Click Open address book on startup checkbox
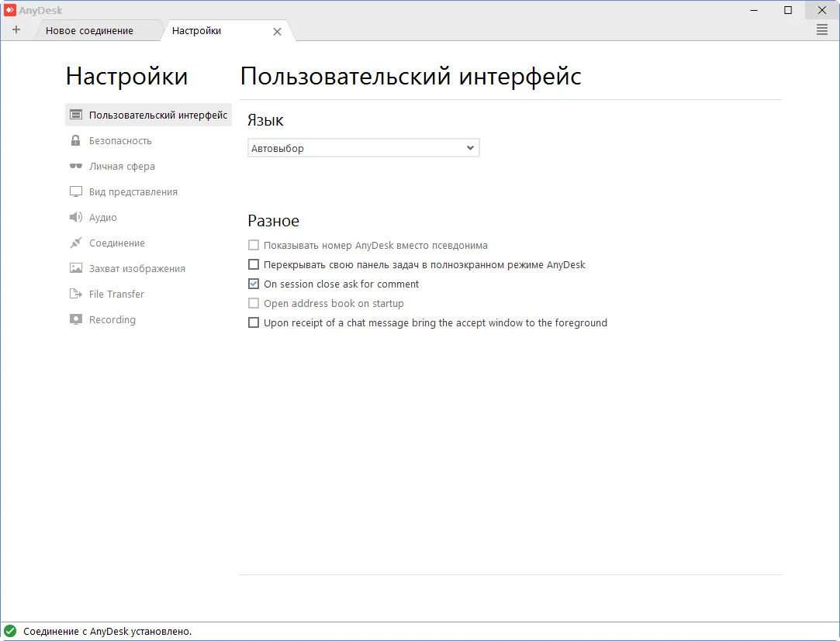This screenshot has width=840, height=641. tap(254, 304)
